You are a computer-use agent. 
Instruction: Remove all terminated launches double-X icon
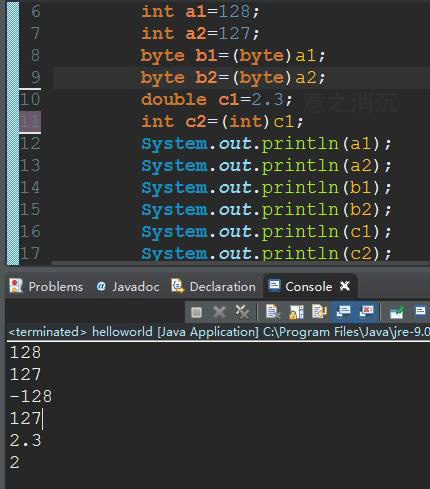point(242,312)
